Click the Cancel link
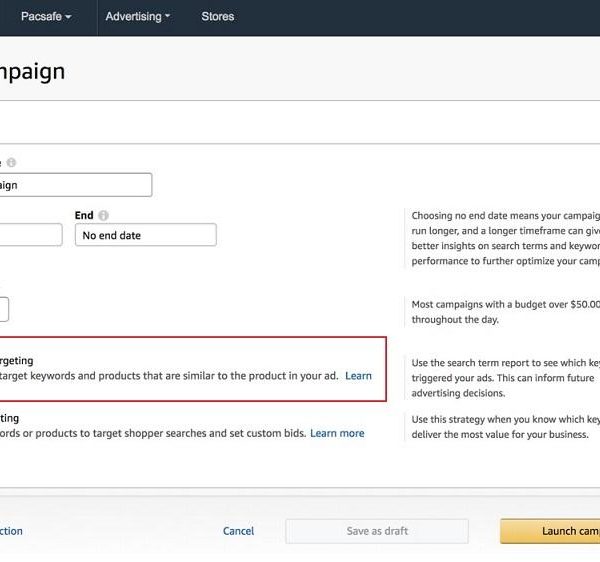600x562 pixels. click(238, 531)
